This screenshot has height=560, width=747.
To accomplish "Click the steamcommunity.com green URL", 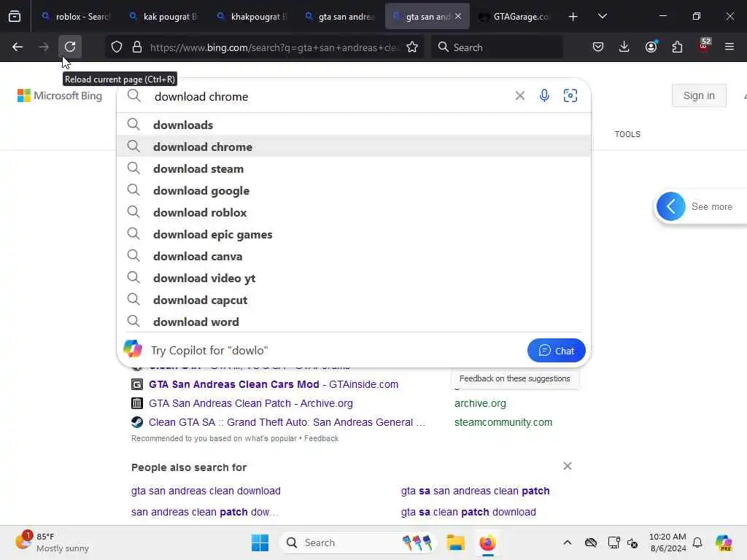I will coord(503,422).
